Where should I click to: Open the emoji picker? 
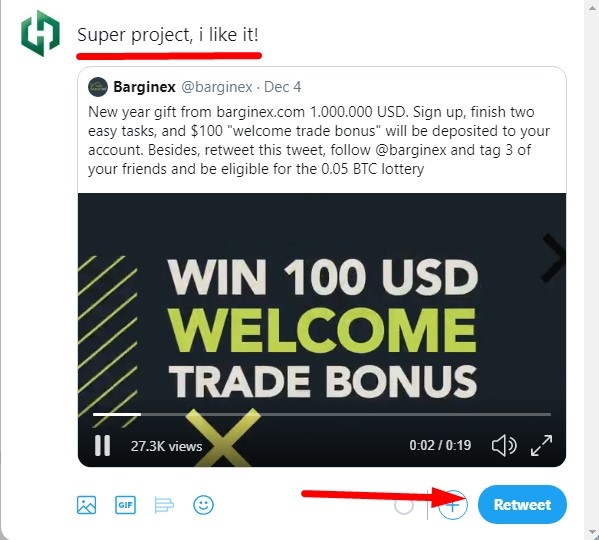(203, 505)
